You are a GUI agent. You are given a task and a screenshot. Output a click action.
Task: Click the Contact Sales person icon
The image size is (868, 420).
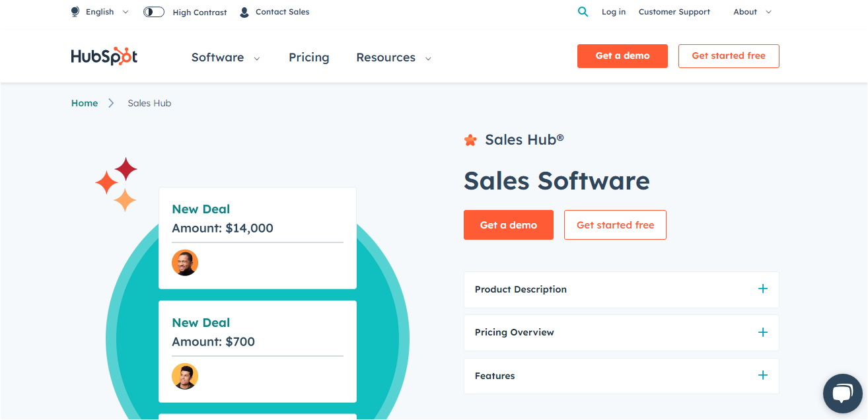244,12
